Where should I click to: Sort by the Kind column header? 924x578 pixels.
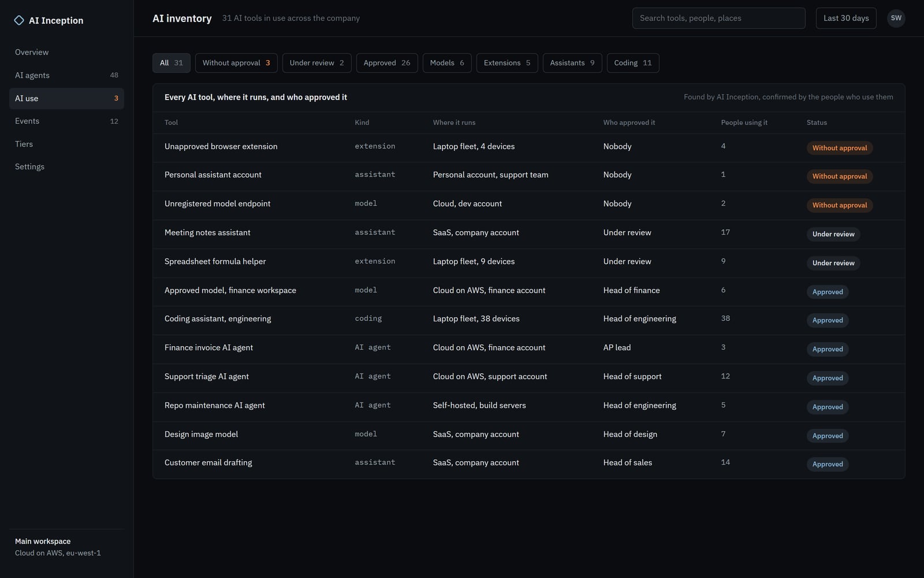(x=362, y=123)
